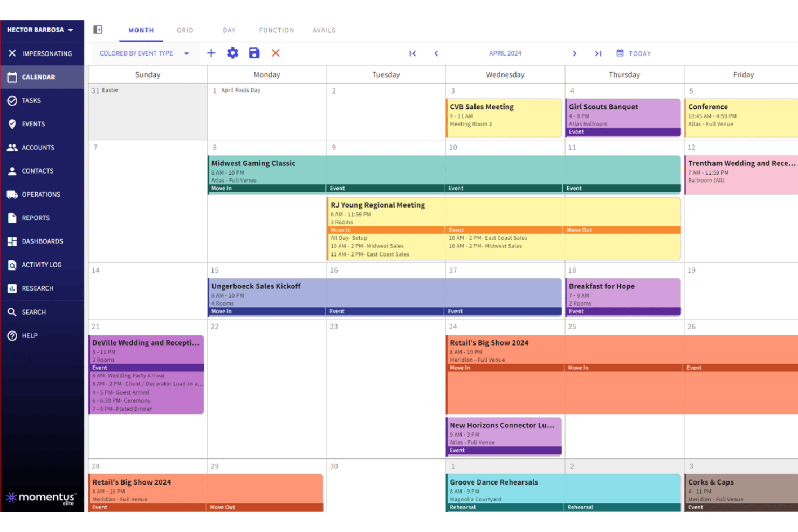Viewport: 798px width, 532px height.
Task: Open RJ Young Regional Meeting event
Action: coord(504,229)
